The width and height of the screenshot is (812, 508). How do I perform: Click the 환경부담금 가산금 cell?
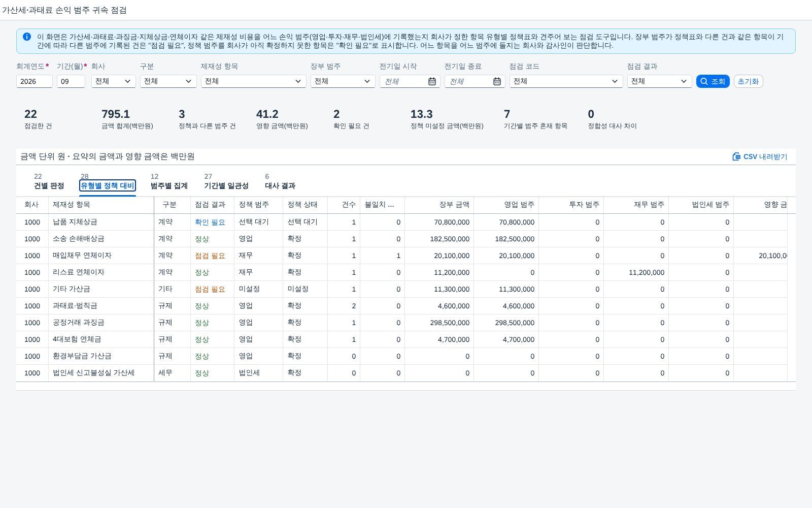click(x=101, y=356)
